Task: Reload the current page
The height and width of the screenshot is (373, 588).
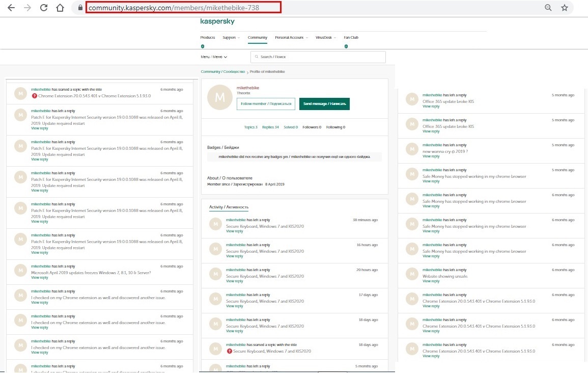Action: pyautogui.click(x=43, y=8)
